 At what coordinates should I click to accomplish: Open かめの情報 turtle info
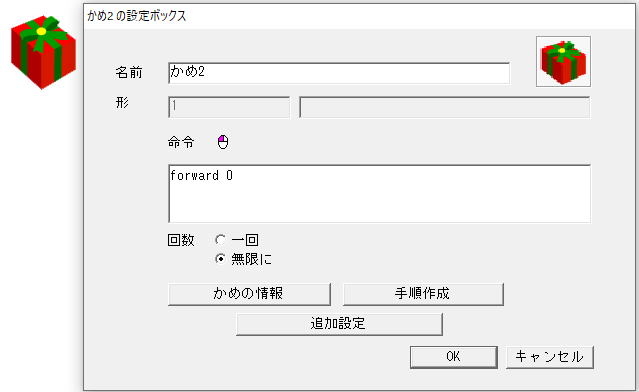pyautogui.click(x=249, y=294)
